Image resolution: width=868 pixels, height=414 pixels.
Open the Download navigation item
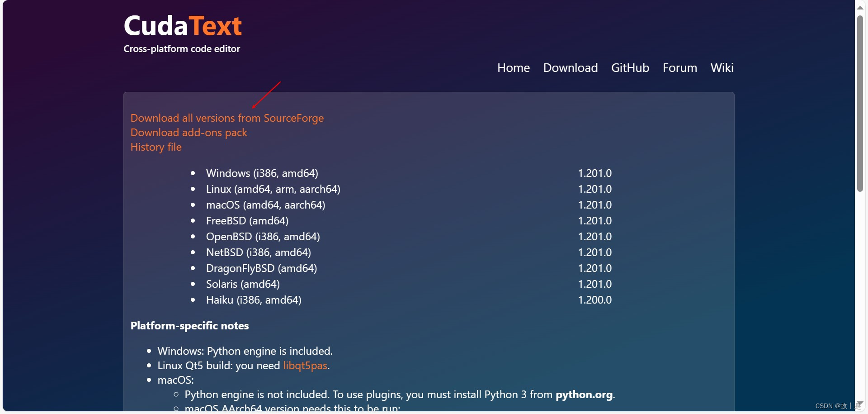(x=570, y=68)
